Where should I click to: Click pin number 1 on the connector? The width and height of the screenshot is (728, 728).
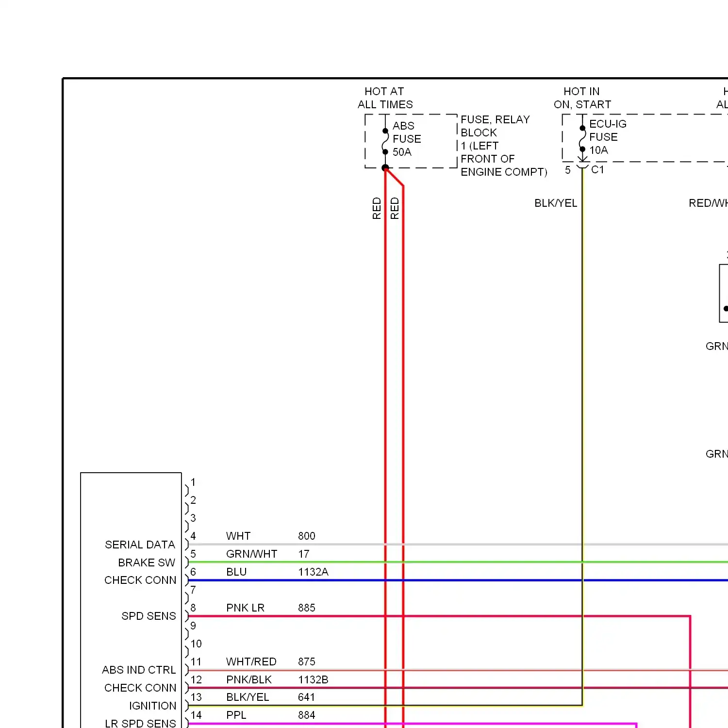click(x=193, y=482)
